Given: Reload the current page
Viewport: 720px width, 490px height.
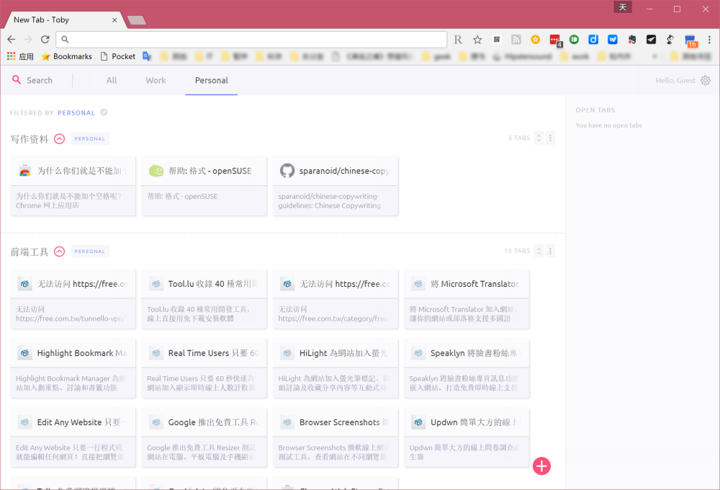Looking at the screenshot, I should [45, 39].
